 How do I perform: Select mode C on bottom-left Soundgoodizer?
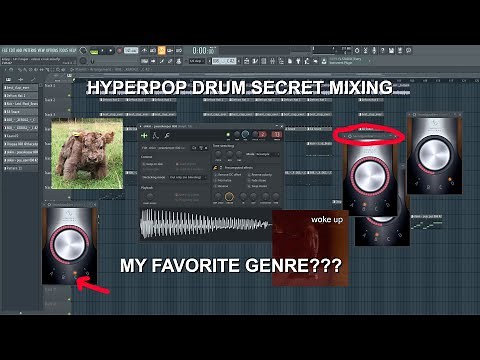tap(75, 277)
